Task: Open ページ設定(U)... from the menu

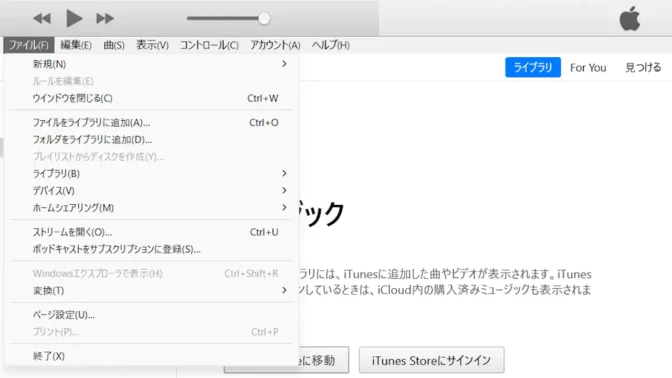Action: [x=151, y=315]
